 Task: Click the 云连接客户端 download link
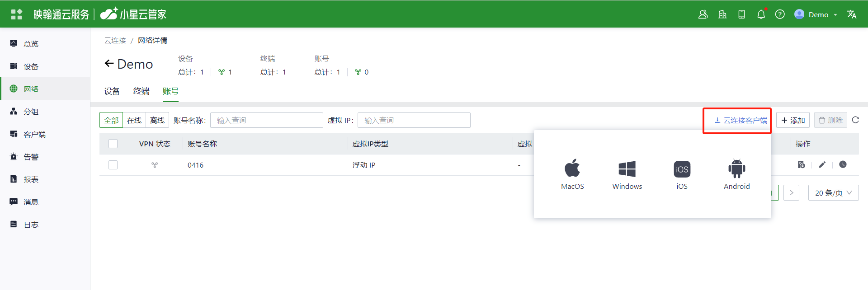(x=741, y=120)
